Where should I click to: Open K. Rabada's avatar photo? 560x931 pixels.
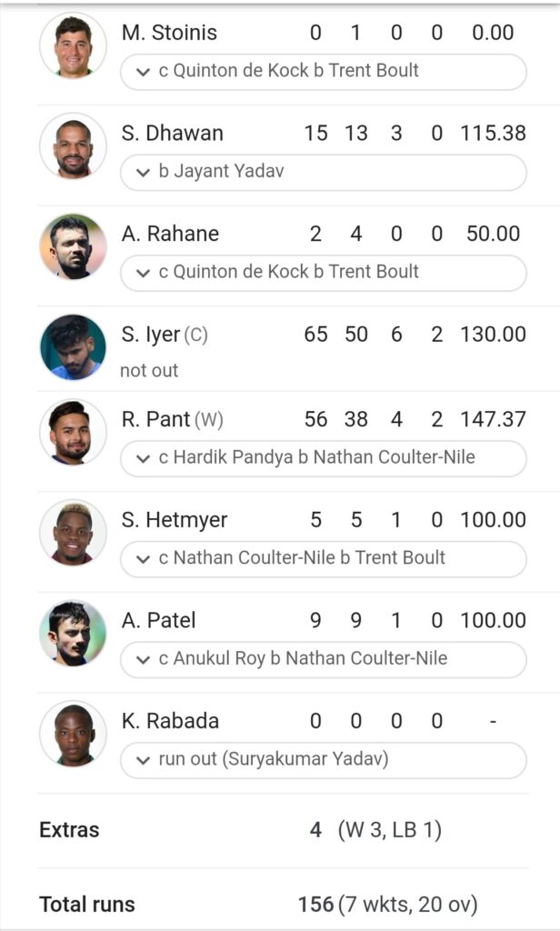[x=73, y=734]
